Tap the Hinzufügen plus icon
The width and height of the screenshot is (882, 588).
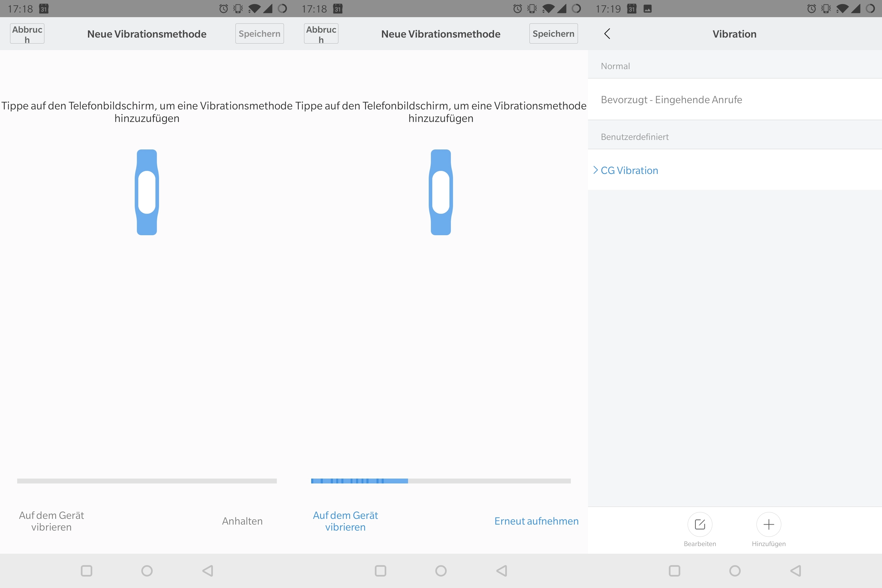(x=769, y=524)
